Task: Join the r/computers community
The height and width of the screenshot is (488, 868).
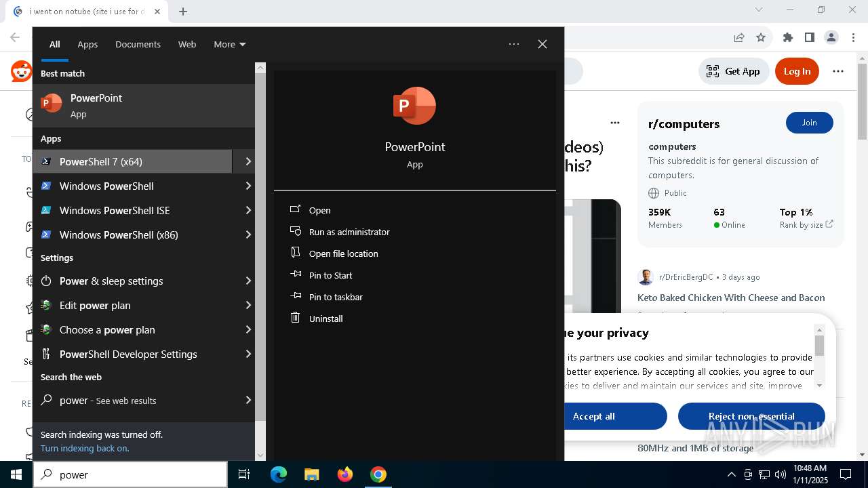Action: (x=809, y=123)
